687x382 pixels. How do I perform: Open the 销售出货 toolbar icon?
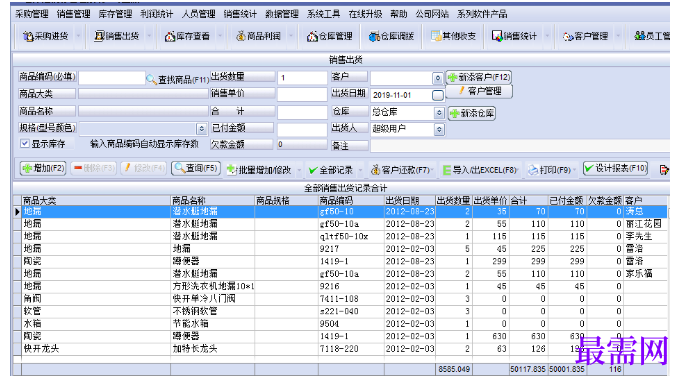coord(99,36)
